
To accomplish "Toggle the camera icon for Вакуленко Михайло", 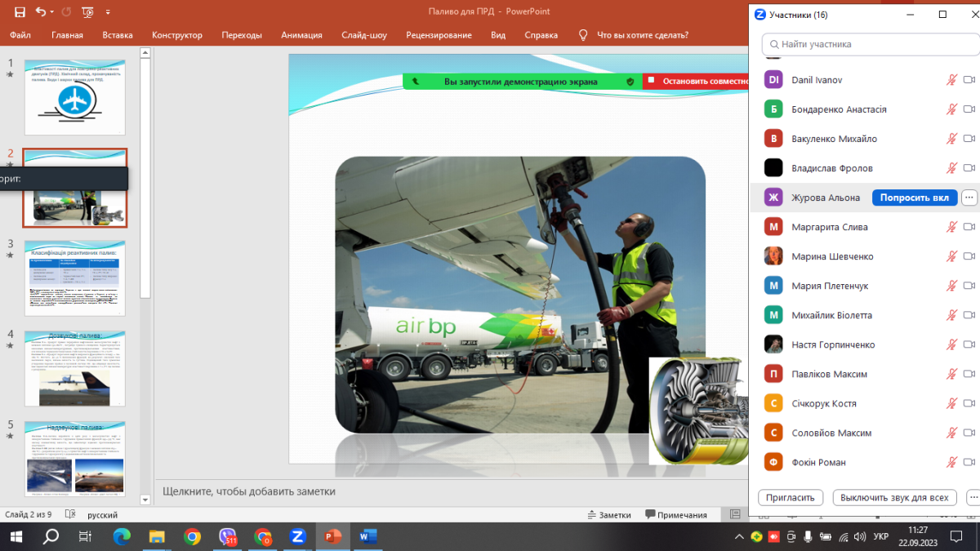I will [969, 139].
